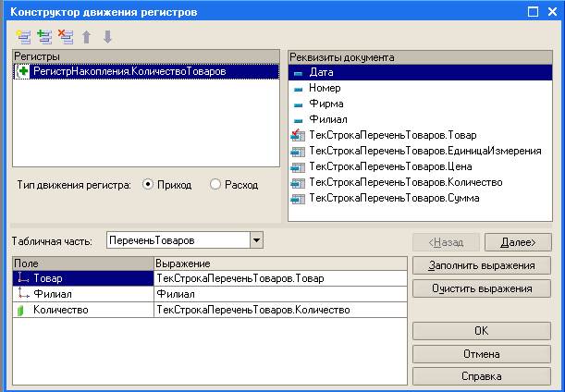565x392 pixels.
Task: Click the Отмена button
Action: click(x=482, y=353)
